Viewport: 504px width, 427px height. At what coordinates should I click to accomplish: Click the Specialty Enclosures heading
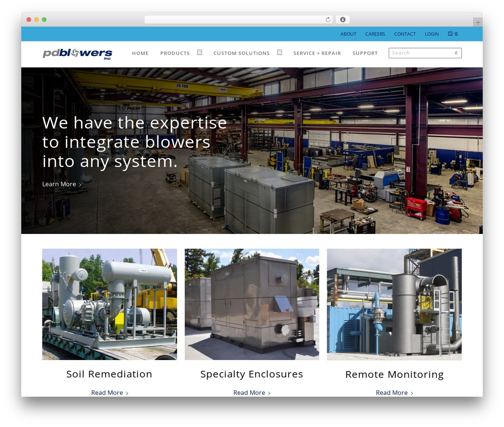click(x=252, y=375)
